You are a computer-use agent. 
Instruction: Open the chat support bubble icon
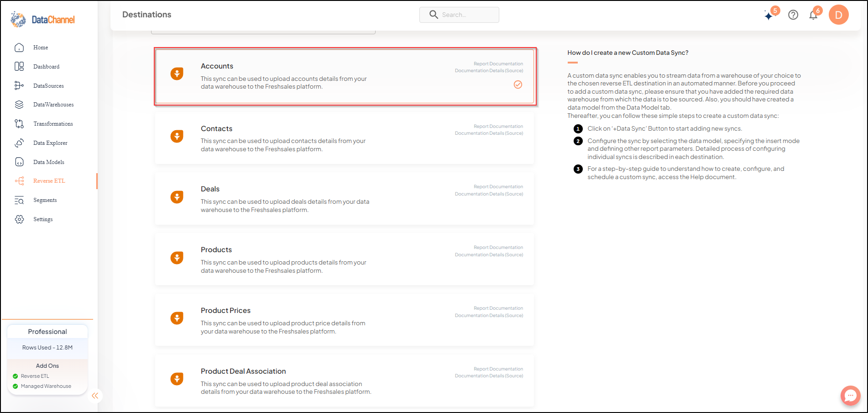[851, 396]
